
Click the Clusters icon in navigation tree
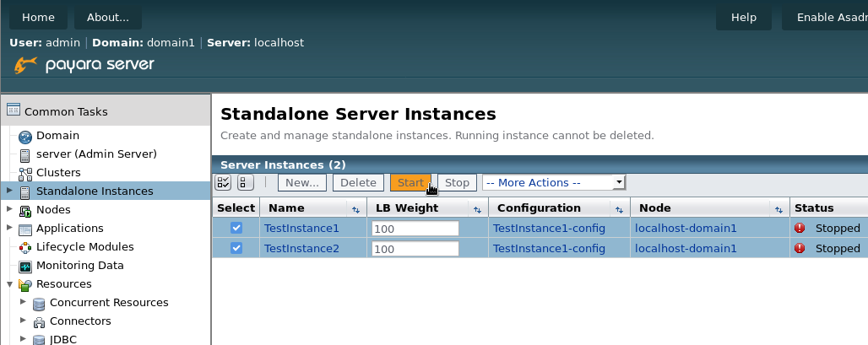click(x=24, y=173)
